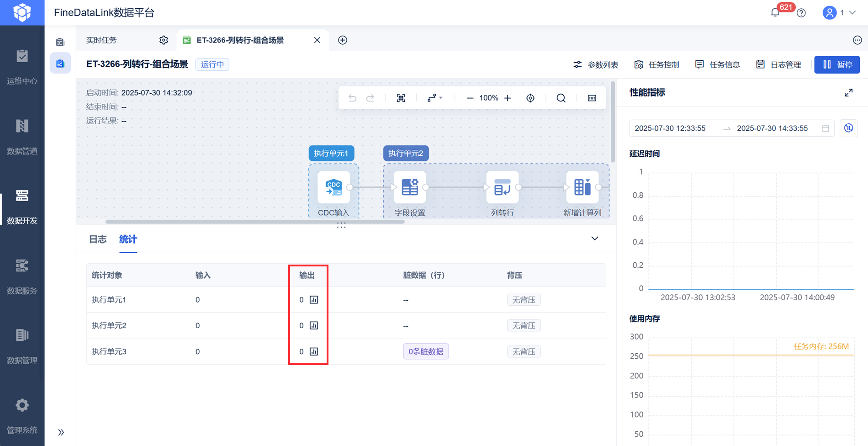
Task: Click the FineDataLink logo icon
Action: (22, 12)
